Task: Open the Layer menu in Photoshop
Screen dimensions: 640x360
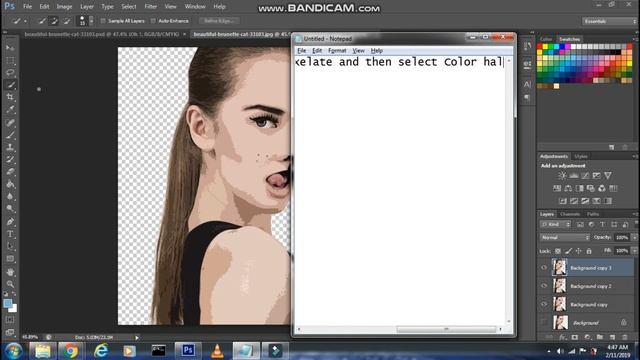Action: pyautogui.click(x=87, y=7)
